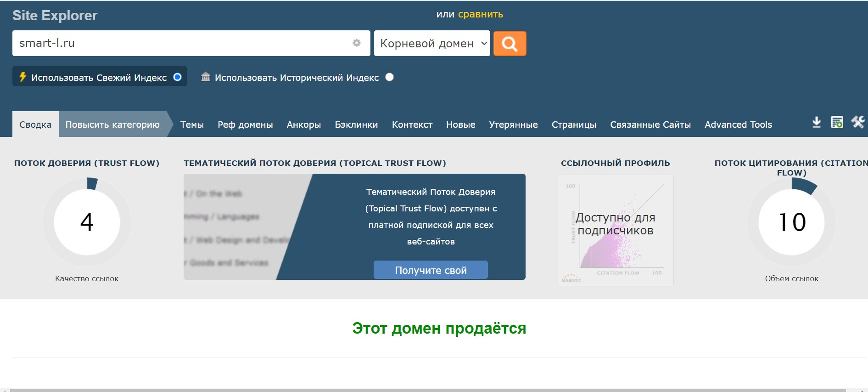The width and height of the screenshot is (868, 392).
Task: Click the add-to-report table icon
Action: pos(837,122)
